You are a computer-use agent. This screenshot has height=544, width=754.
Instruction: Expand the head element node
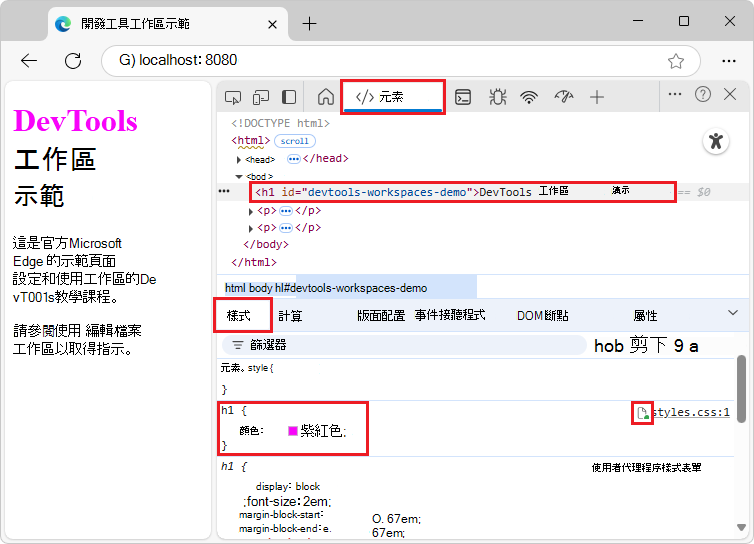click(239, 159)
